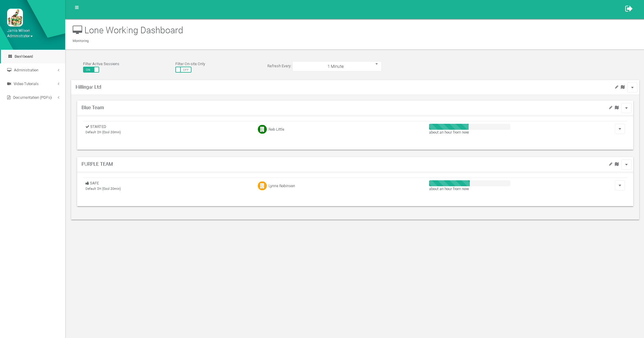Click the Dashboard grid icon in sidebar

pyautogui.click(x=10, y=56)
